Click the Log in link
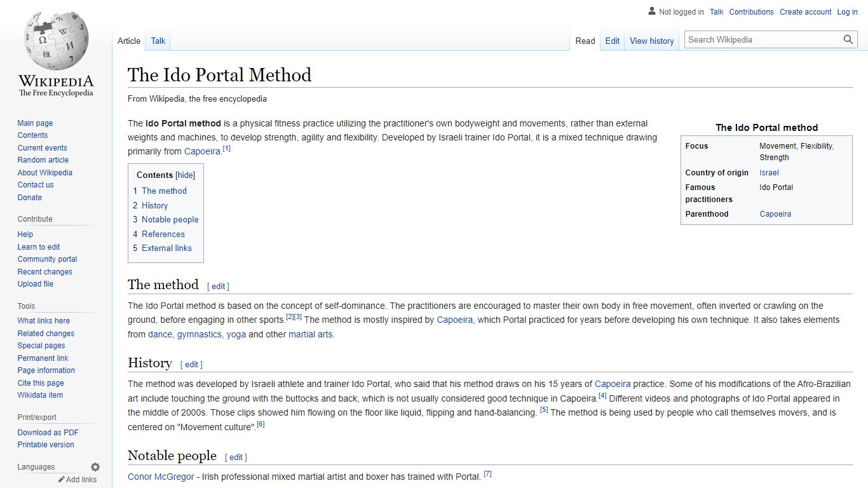 coord(848,12)
